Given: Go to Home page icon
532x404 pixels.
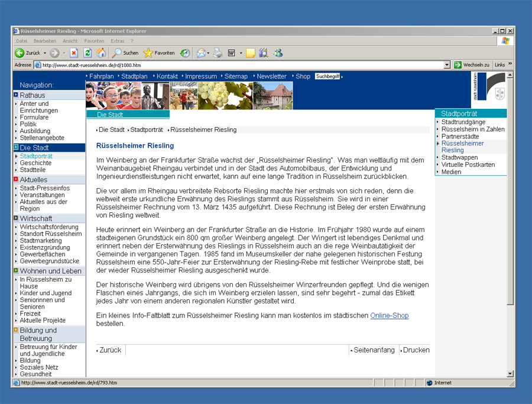Looking at the screenshot, I should tap(100, 53).
